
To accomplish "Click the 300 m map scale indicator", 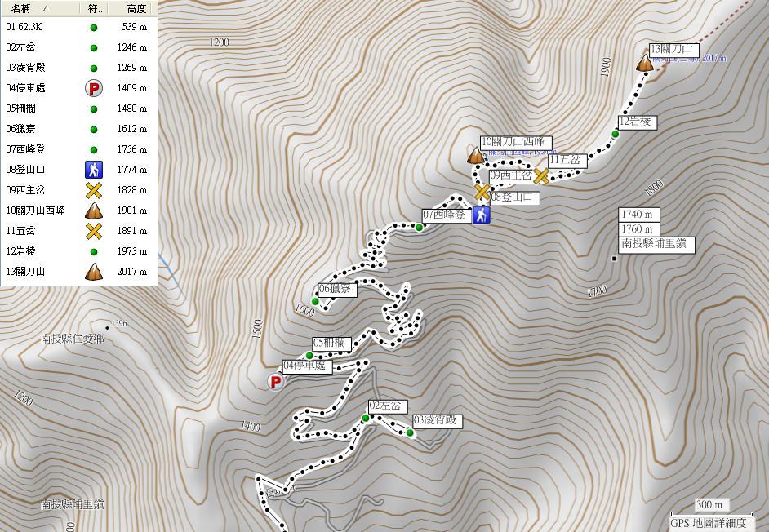I will [x=709, y=505].
